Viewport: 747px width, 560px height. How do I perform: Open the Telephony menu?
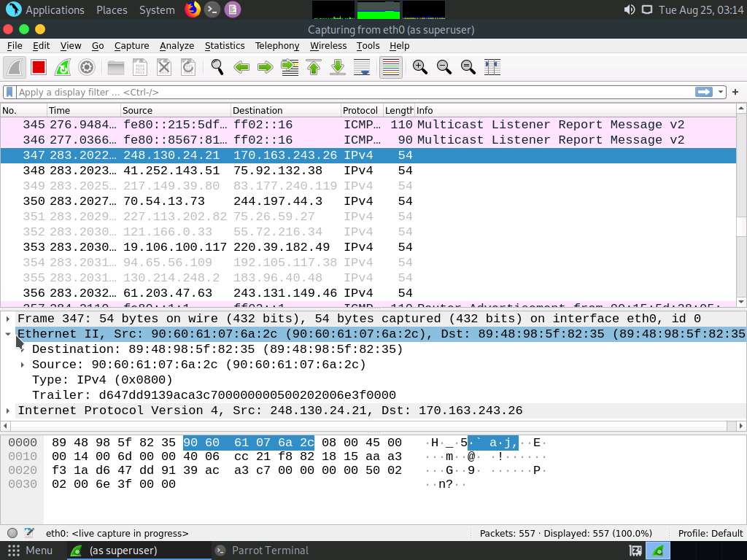276,46
